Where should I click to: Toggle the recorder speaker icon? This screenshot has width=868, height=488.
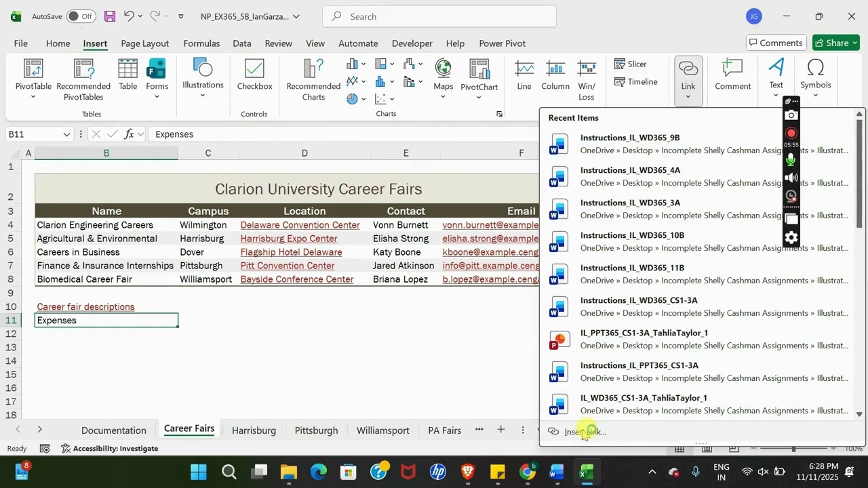(791, 178)
